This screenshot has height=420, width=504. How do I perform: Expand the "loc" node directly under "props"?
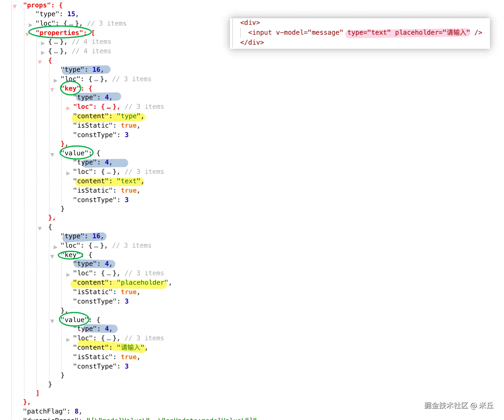pyautogui.click(x=30, y=25)
